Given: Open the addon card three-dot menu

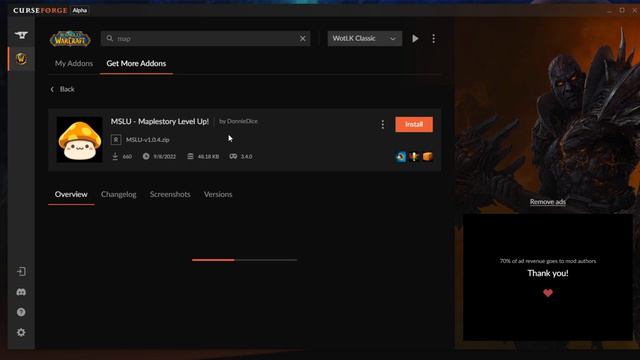Looking at the screenshot, I should (382, 124).
